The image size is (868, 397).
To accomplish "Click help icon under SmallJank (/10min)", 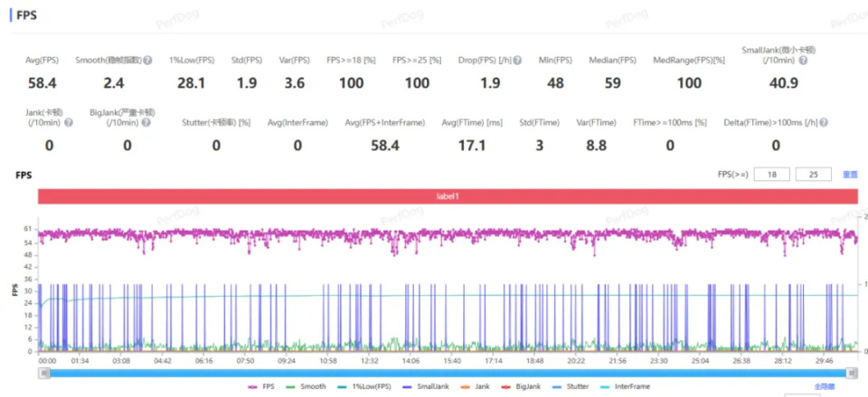I will pos(803,60).
